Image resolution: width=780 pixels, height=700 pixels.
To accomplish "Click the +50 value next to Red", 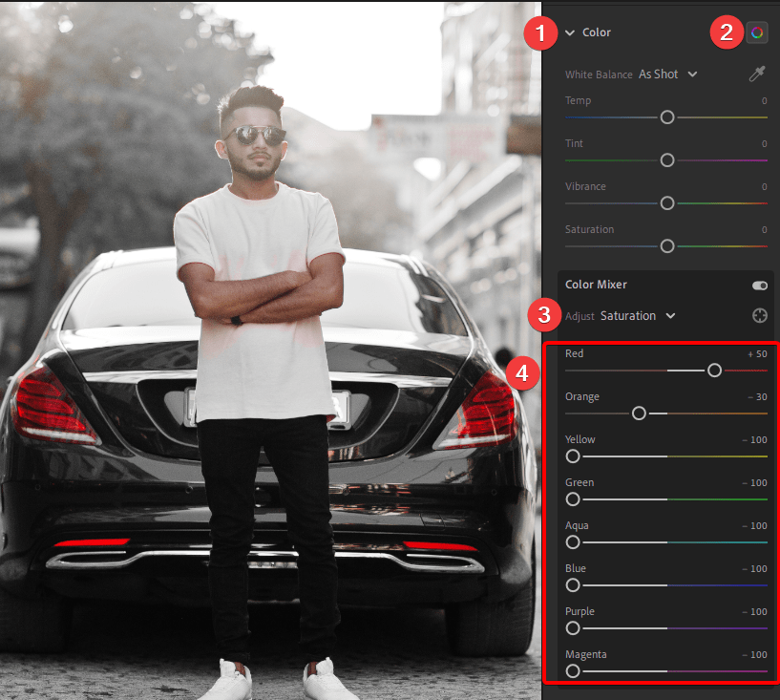I will click(759, 352).
